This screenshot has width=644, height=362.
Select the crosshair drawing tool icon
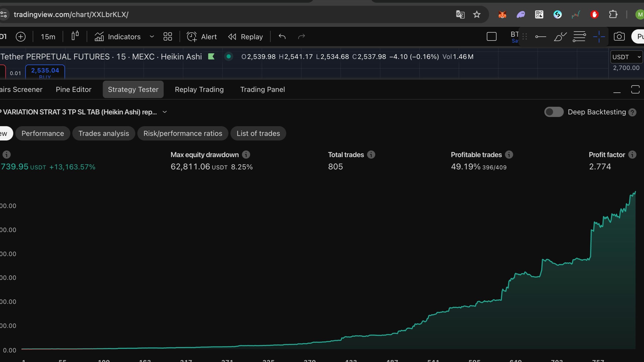599,37
